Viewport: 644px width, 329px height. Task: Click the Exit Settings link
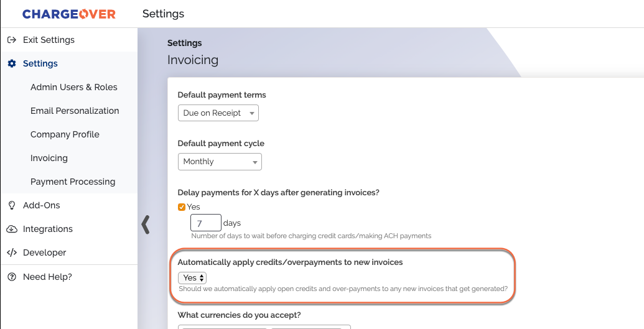pos(49,40)
